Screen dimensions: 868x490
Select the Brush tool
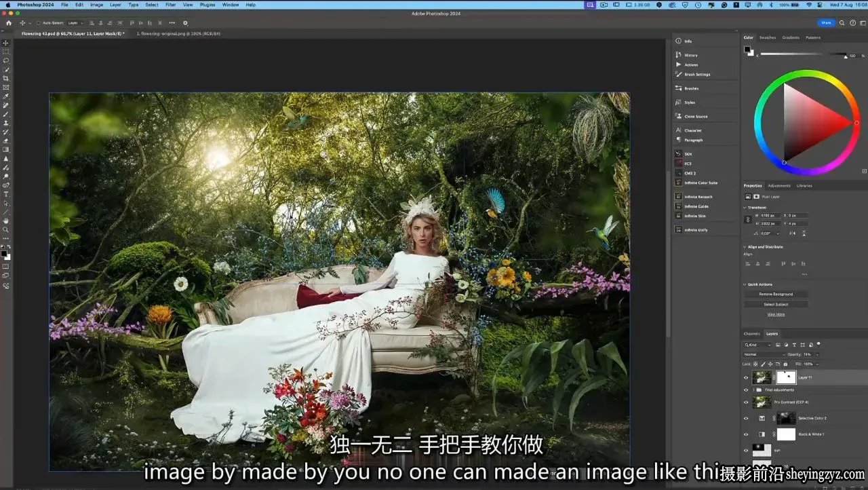coord(6,114)
